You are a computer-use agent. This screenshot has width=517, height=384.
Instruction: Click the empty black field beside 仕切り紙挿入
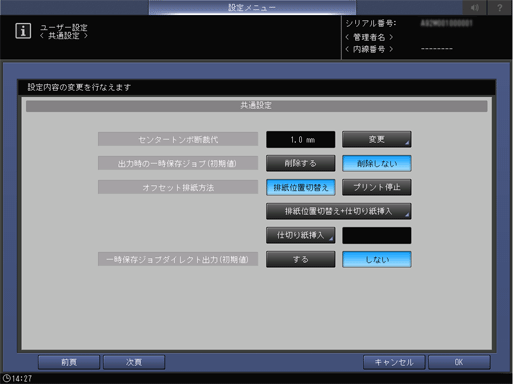coord(377,235)
